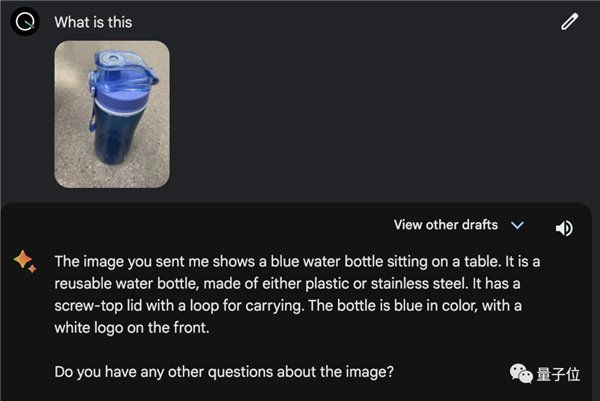Open the uploaded water bottle image
600x401 pixels.
[x=112, y=113]
